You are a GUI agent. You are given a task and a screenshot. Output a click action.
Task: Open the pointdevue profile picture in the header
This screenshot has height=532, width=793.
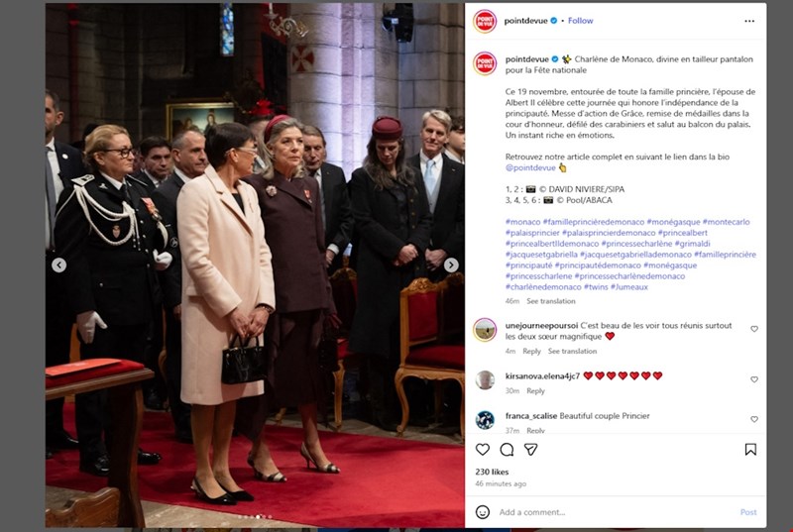click(485, 21)
